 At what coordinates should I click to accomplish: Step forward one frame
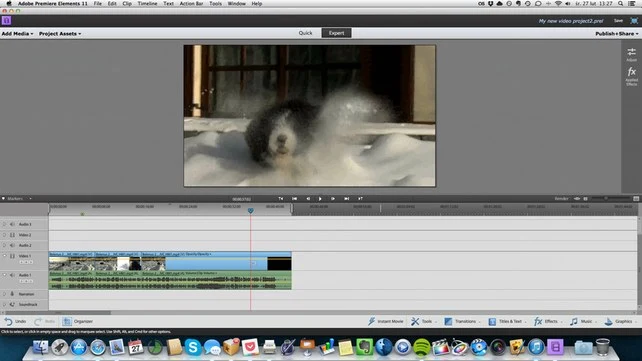tap(333, 199)
